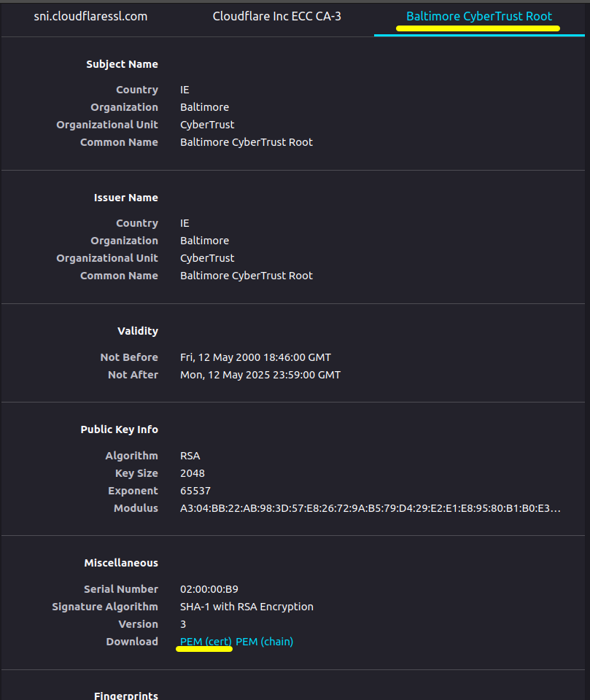Click the serial number 02:00:00:B9
Viewport: 590px width, 700px height.
tap(209, 589)
